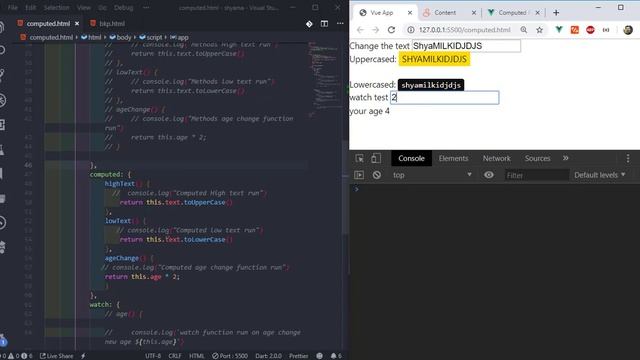Open notifications bell in VS Code status bar
Viewport: 640px width, 360px height.
point(336,356)
